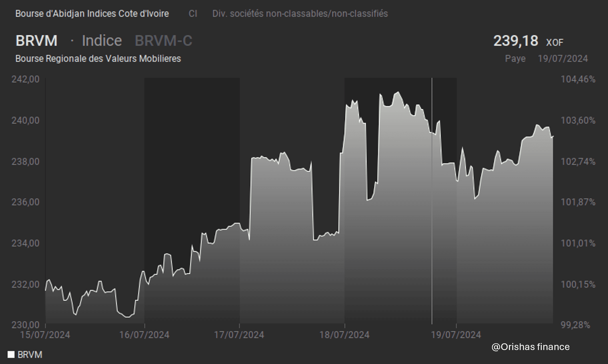Viewport: 608px width, 364px height.
Task: Click the 99,28% right axis label
Action: (575, 325)
